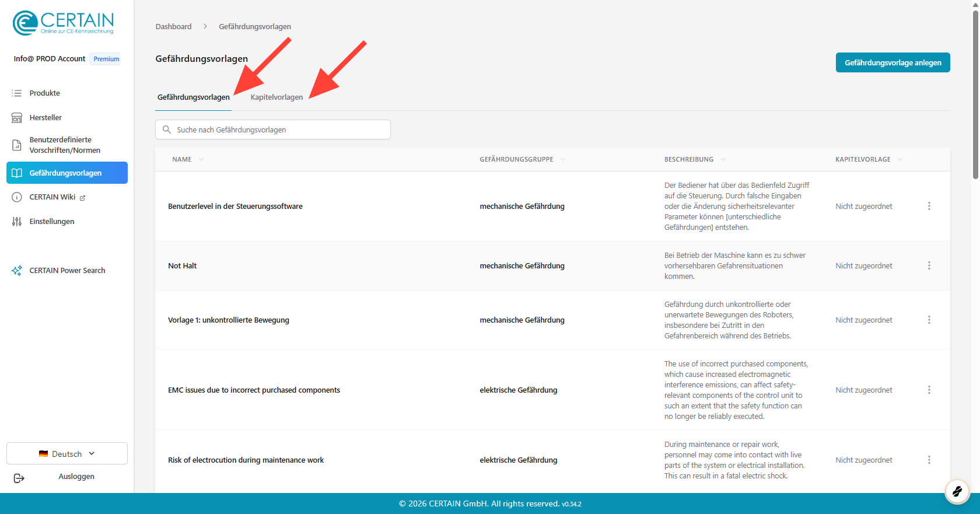Image resolution: width=980 pixels, height=514 pixels.
Task: Click the Vorlage 1 description text
Action: (729, 320)
